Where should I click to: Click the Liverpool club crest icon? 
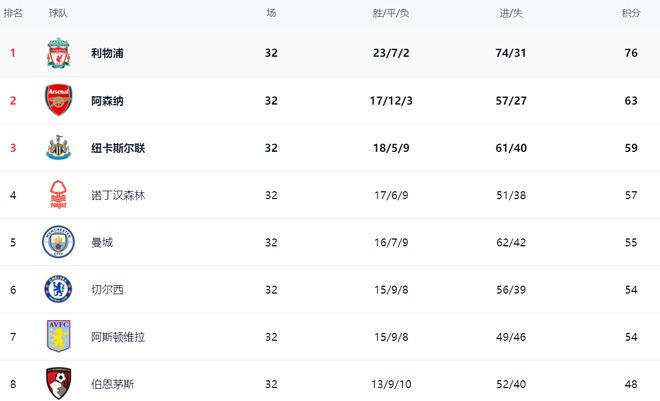click(59, 54)
